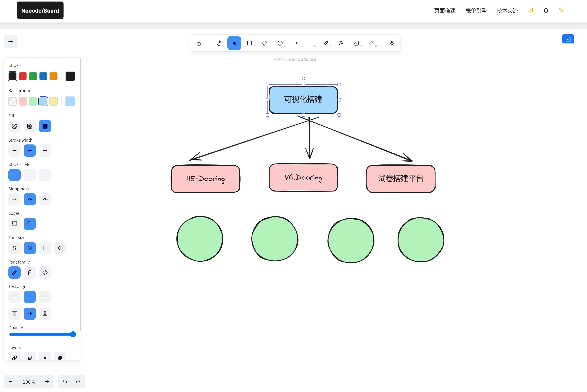
Task: Select the Arrow drawing tool
Action: [295, 43]
